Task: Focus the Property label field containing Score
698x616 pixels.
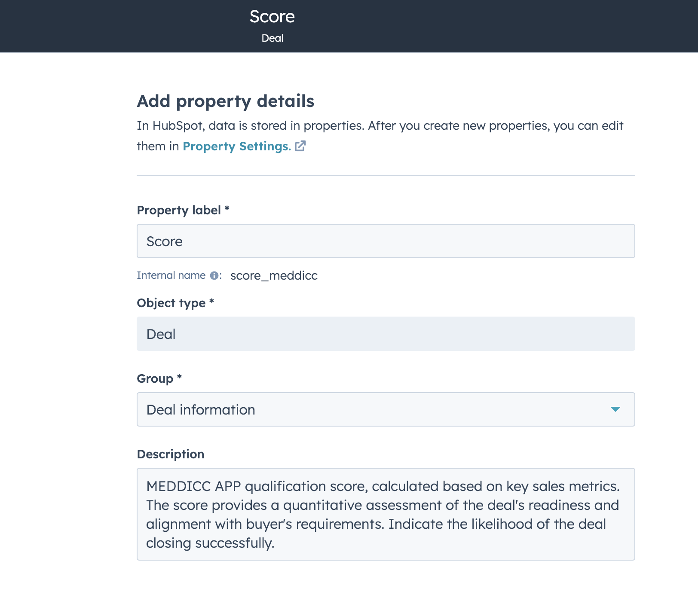Action: [386, 241]
